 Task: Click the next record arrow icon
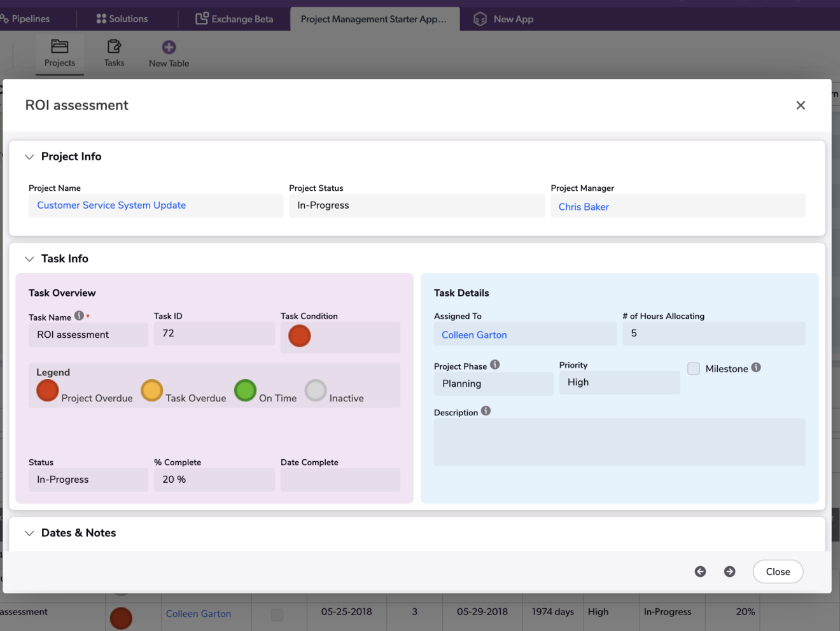coord(729,572)
